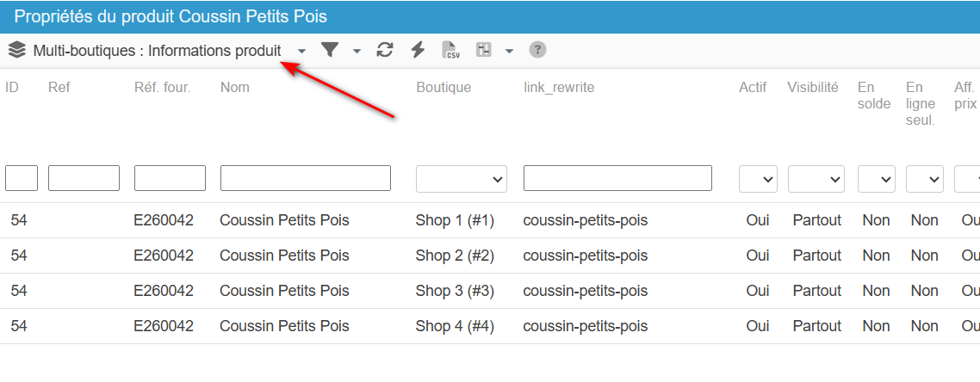Open the filter funnel icon
This screenshot has height=382, width=980.
point(329,51)
